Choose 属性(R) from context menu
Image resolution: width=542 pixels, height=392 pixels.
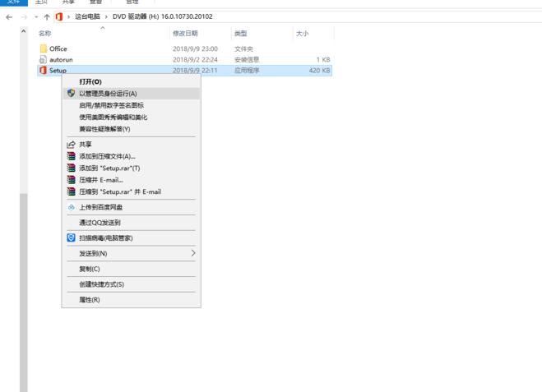tap(131, 299)
